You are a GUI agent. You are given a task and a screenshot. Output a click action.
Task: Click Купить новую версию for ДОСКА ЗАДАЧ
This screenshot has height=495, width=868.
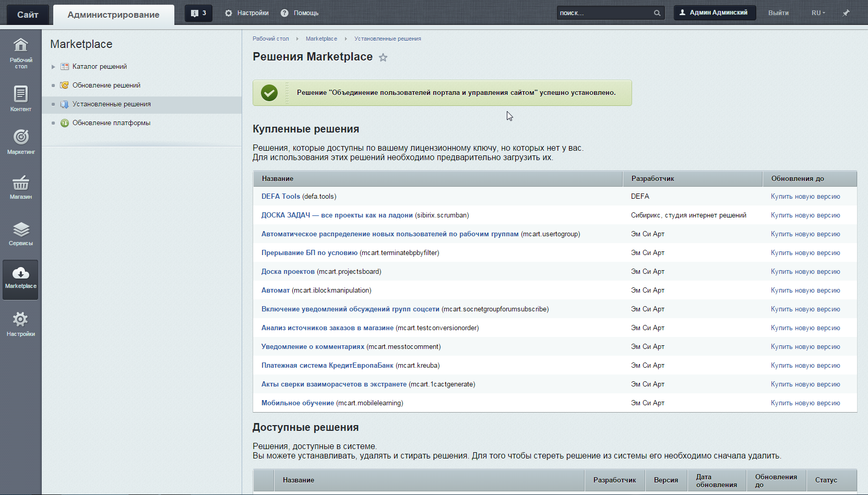(805, 215)
